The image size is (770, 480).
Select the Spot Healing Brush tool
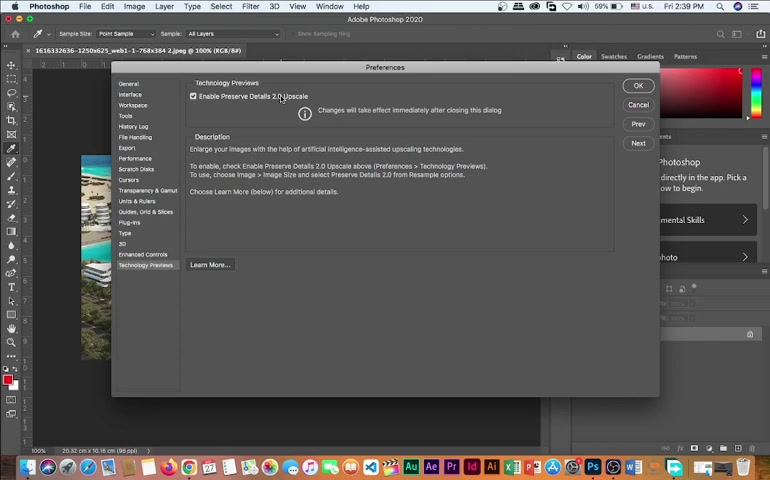pos(11,162)
